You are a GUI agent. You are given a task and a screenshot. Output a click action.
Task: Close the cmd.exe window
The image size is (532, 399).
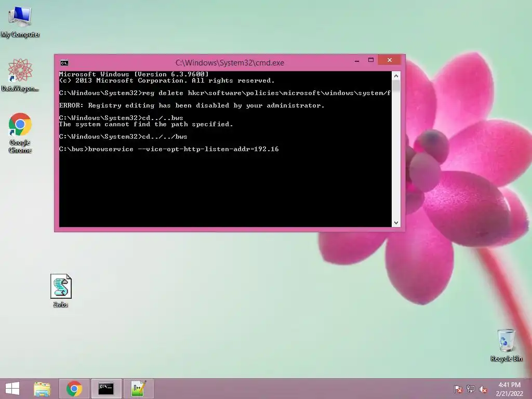390,60
